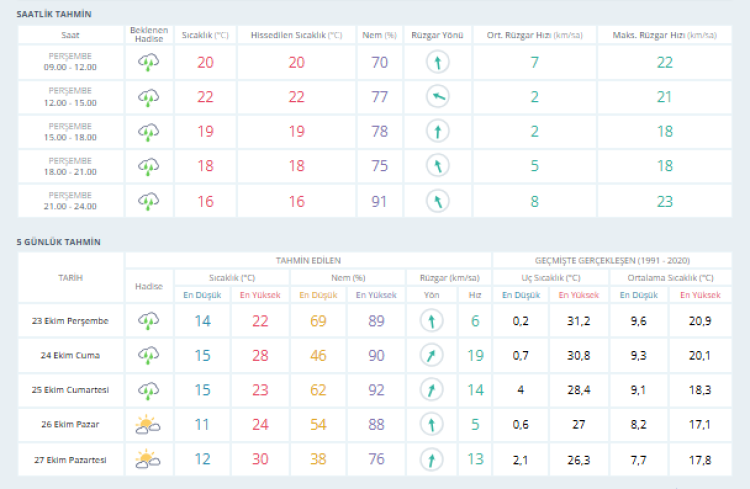Click partly sunny icon for 27 Ekim Pazartesi

(x=148, y=460)
